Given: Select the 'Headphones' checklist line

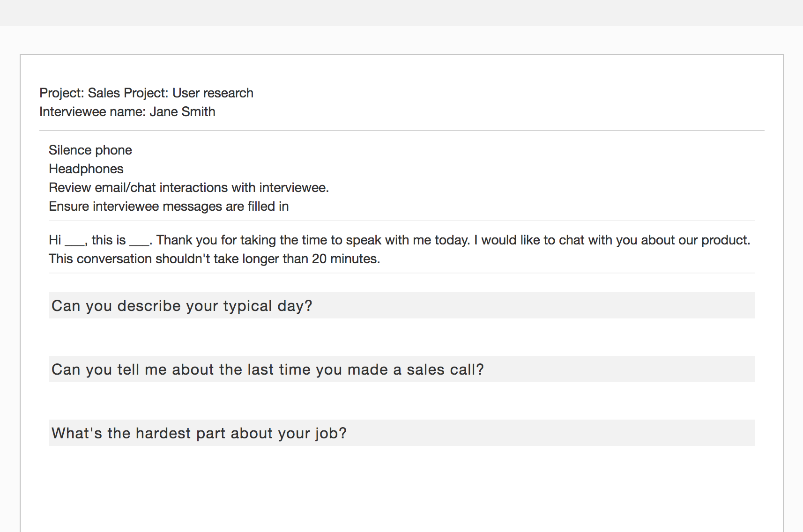Looking at the screenshot, I should click(x=86, y=169).
